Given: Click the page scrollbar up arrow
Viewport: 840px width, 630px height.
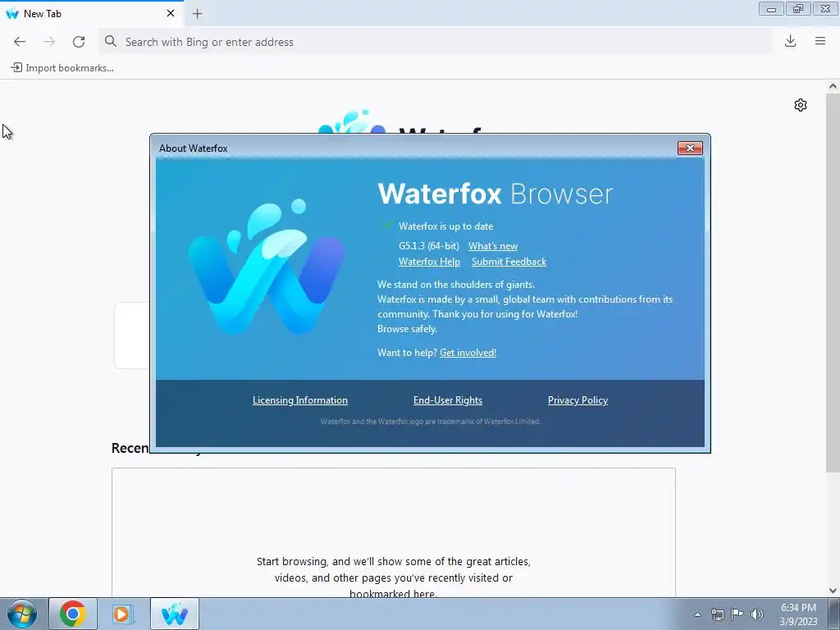Looking at the screenshot, I should click(833, 86).
